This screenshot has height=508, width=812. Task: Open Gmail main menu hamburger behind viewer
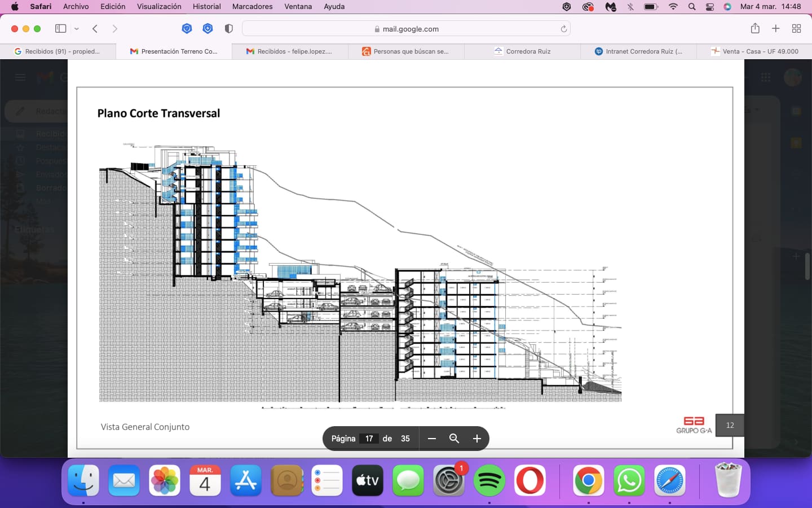(20, 77)
